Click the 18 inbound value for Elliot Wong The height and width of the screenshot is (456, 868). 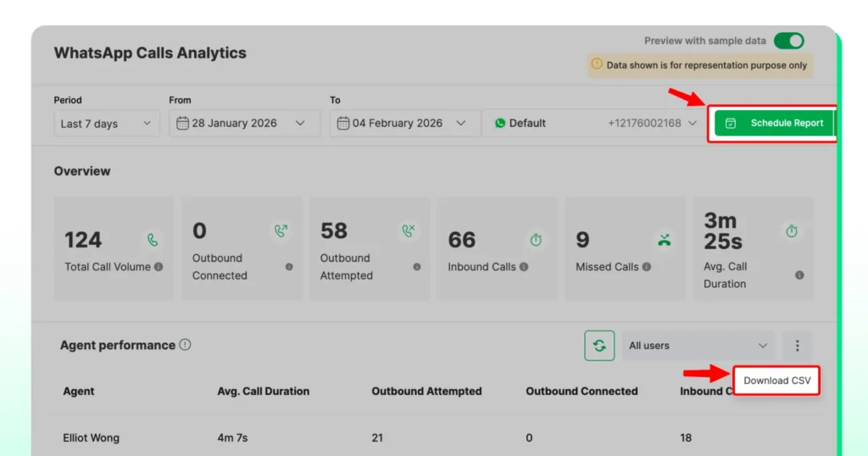click(686, 437)
